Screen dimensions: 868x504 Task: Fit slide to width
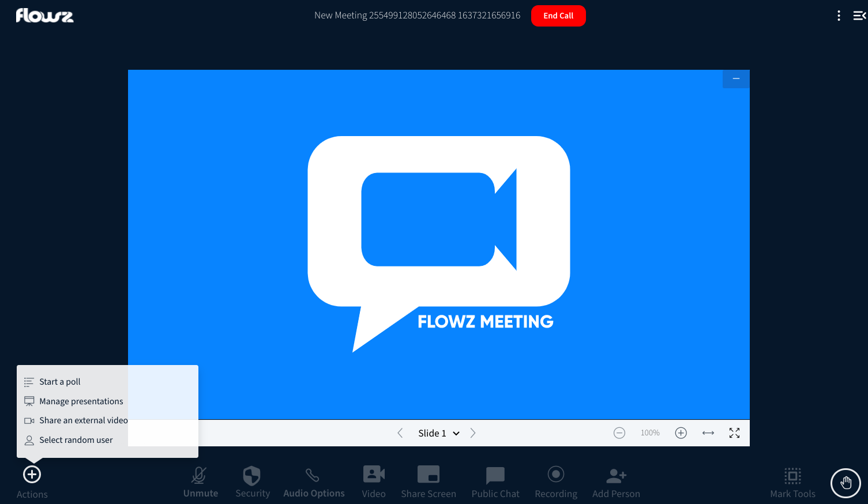708,433
